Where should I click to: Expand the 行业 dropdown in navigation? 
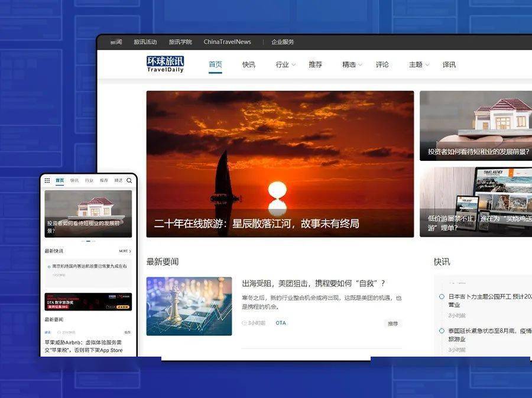coord(286,64)
